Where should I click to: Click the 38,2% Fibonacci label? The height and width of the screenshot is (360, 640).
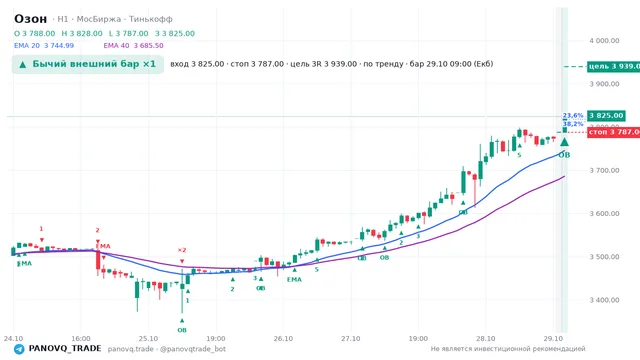coord(573,124)
